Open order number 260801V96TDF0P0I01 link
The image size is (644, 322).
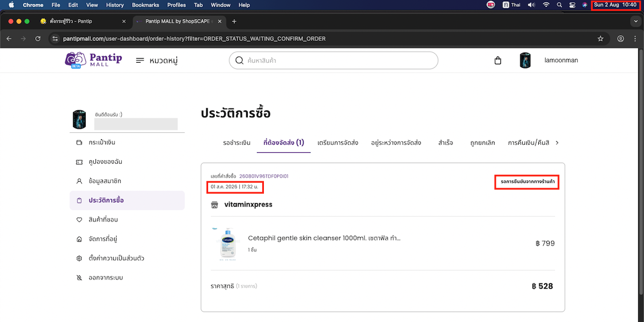(264, 176)
